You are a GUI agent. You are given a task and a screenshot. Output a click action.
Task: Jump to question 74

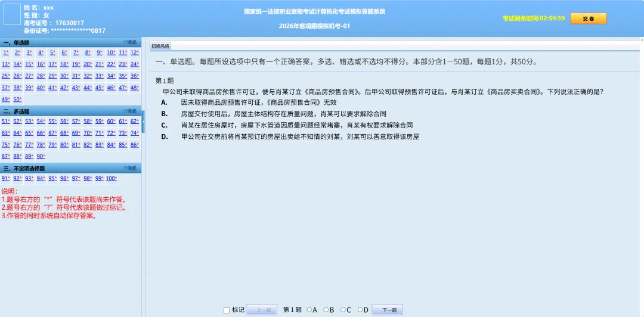click(135, 133)
